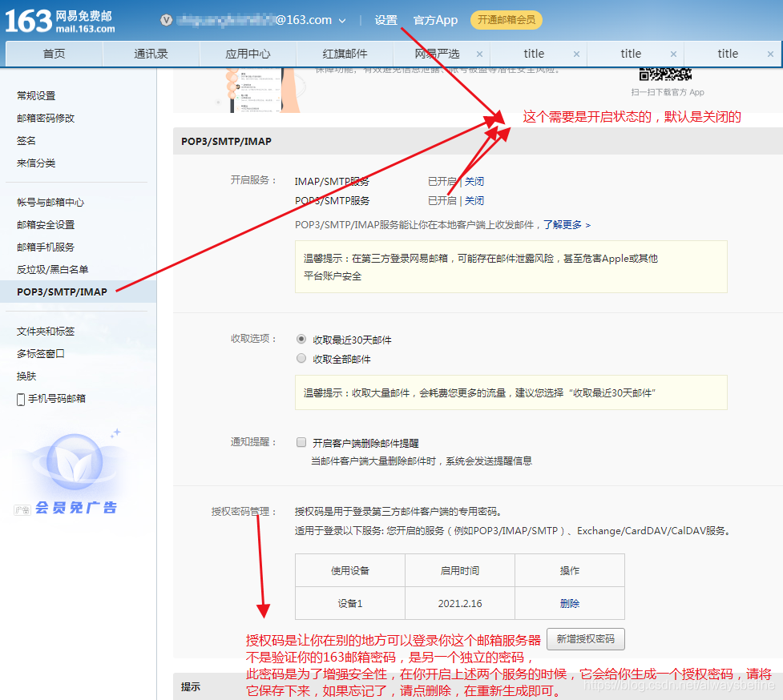The height and width of the screenshot is (700, 783).
Task: Click the 广告 label badge
Action: tap(22, 509)
